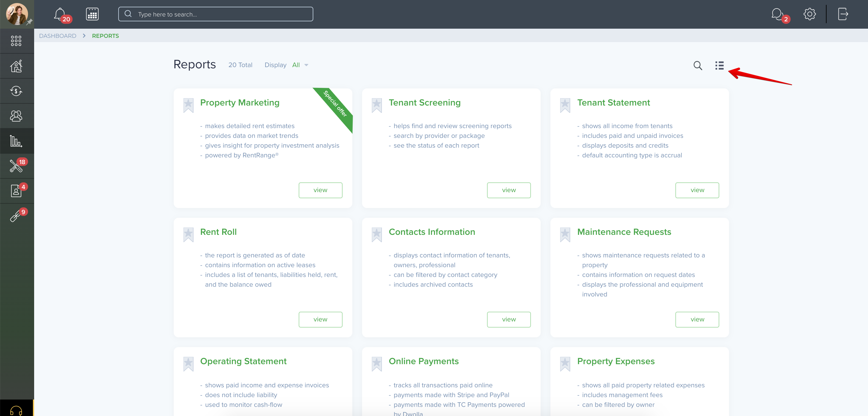Bookmark the Online Payments report

click(x=377, y=364)
